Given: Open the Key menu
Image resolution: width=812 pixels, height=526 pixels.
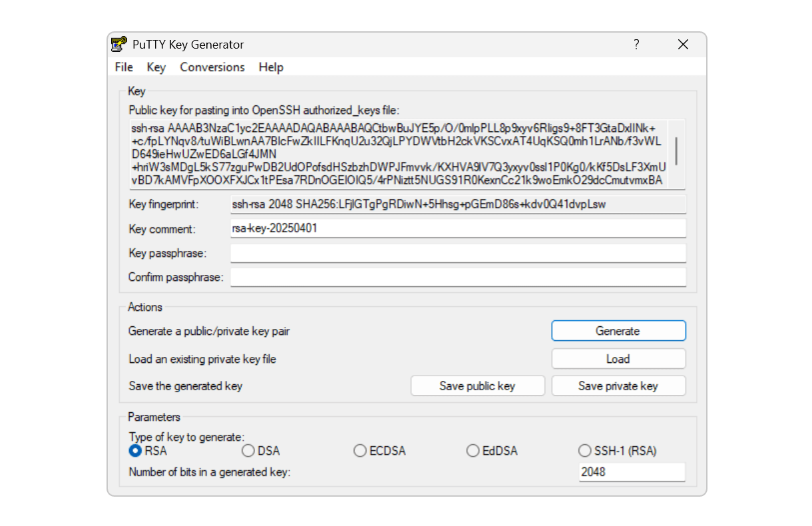Looking at the screenshot, I should coord(156,67).
